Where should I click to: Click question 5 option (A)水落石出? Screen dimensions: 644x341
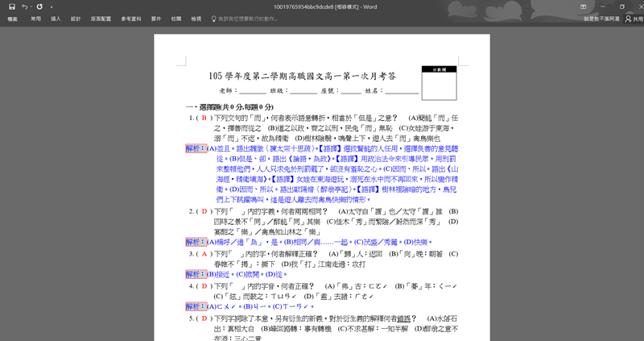(x=443, y=318)
